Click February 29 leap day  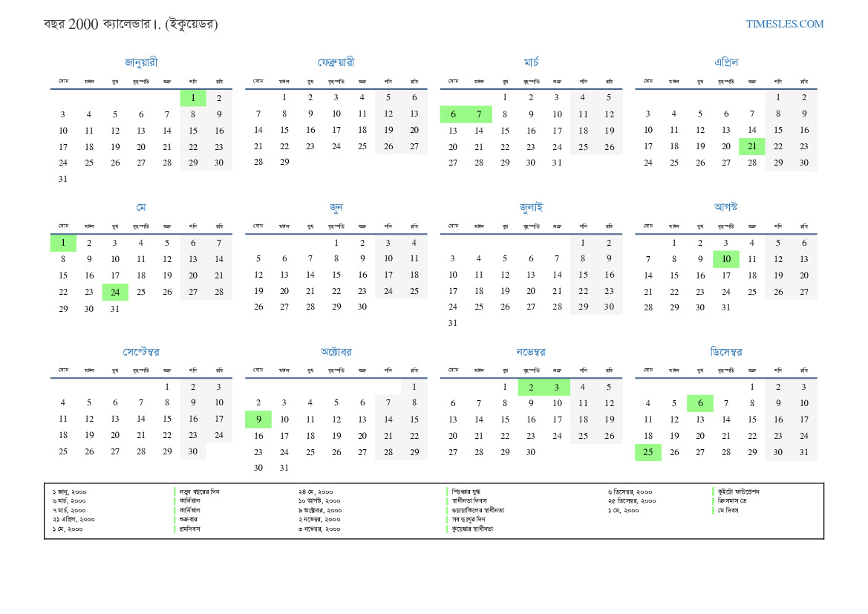point(284,163)
